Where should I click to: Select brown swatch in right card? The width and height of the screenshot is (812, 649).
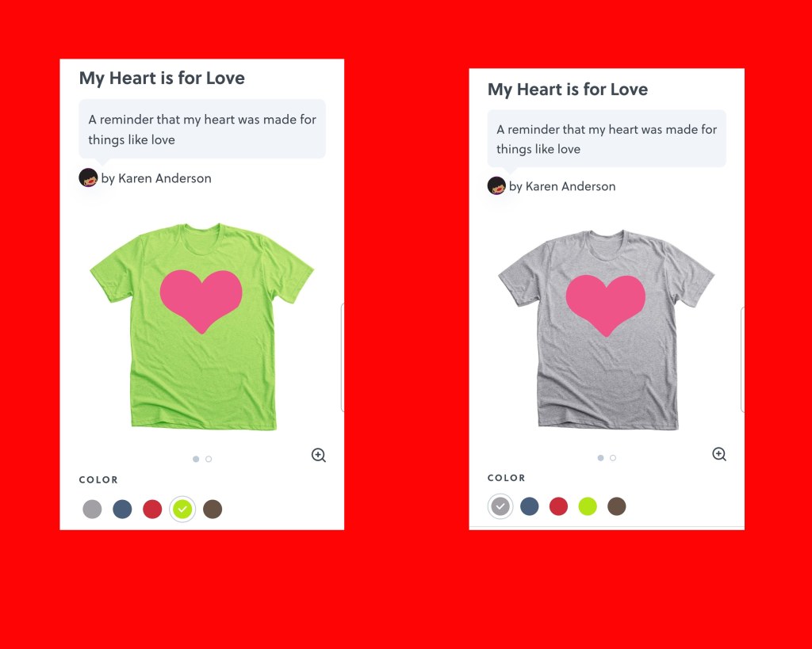[x=616, y=506]
